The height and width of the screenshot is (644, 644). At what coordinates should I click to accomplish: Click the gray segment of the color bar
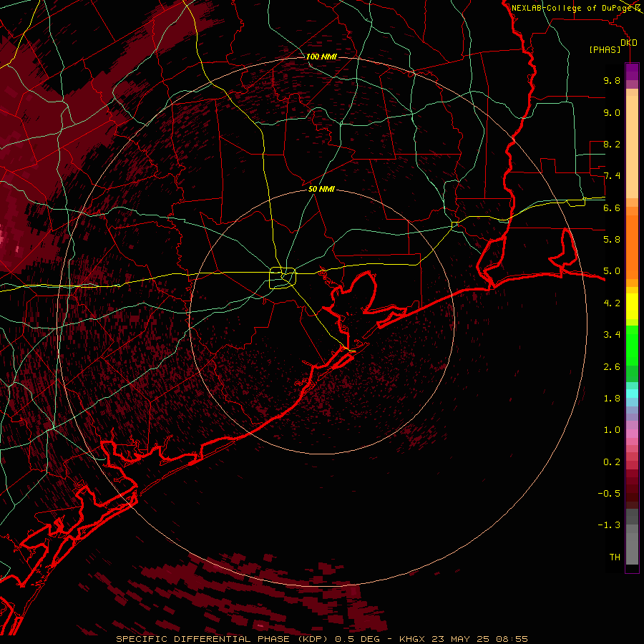pyautogui.click(x=632, y=537)
